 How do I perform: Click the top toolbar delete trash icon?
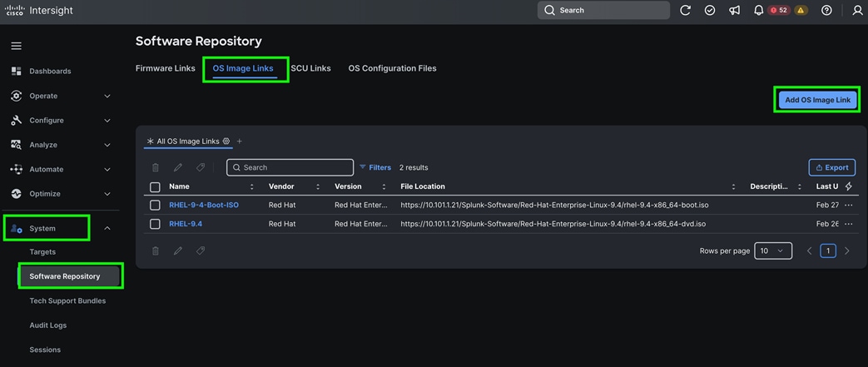coord(156,167)
